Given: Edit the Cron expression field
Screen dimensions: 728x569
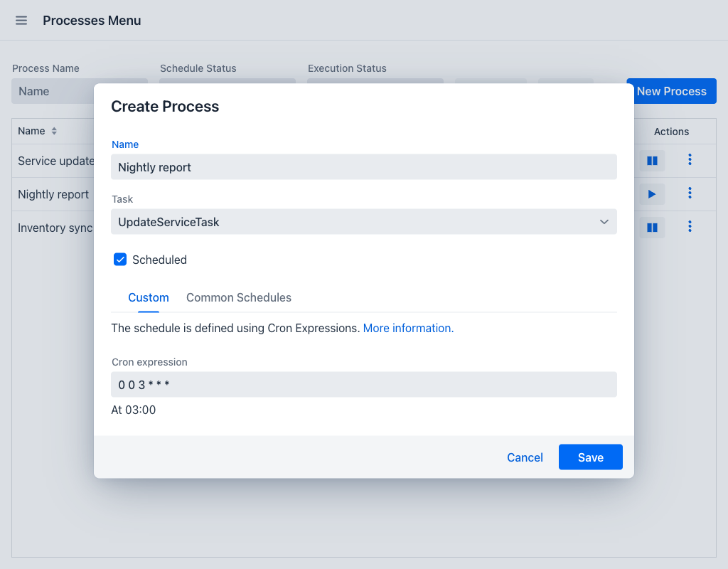Looking at the screenshot, I should pos(363,385).
